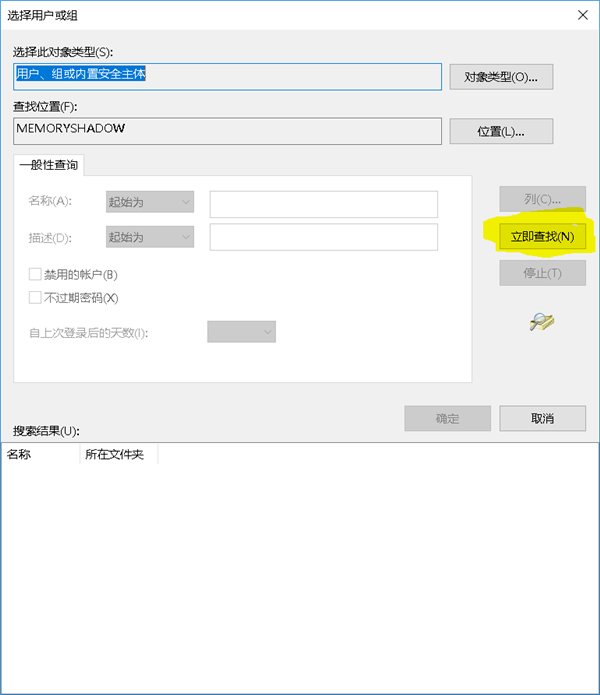This screenshot has height=695, width=600.
Task: Close the 选择用户或组 dialog window
Action: (x=582, y=13)
